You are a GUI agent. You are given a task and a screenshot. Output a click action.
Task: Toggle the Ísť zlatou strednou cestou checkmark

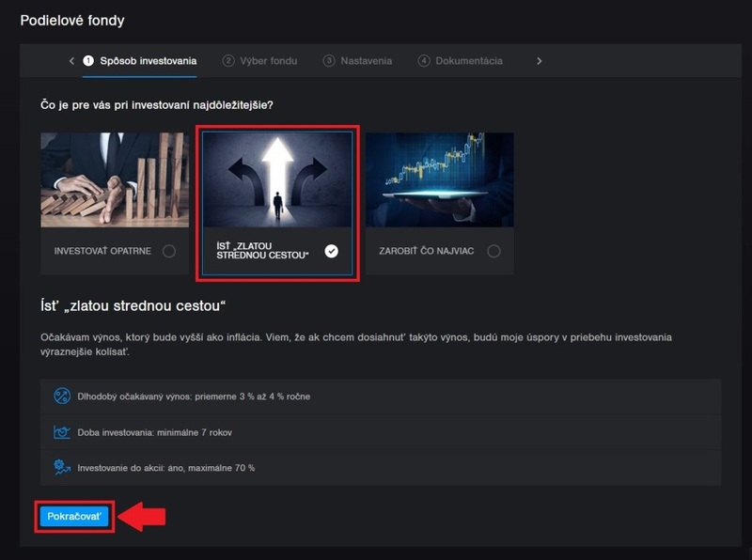(x=331, y=251)
